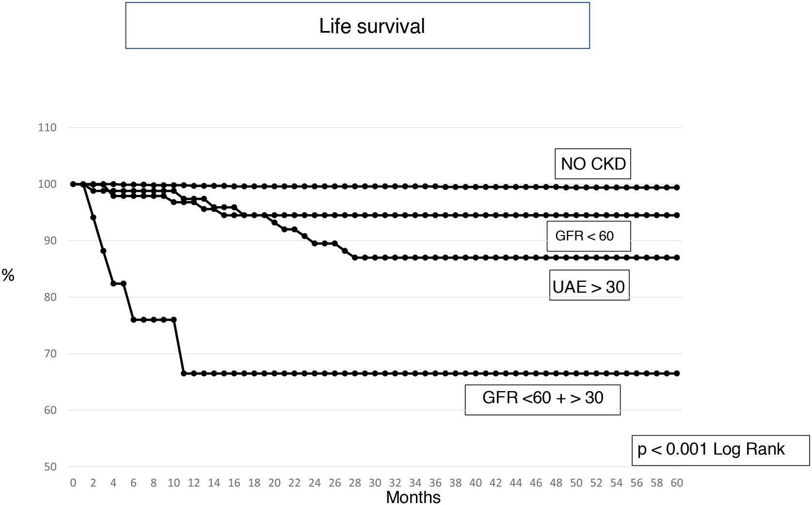Click the "UAE > 30" label box
The width and height of the screenshot is (812, 505).
pos(589,286)
